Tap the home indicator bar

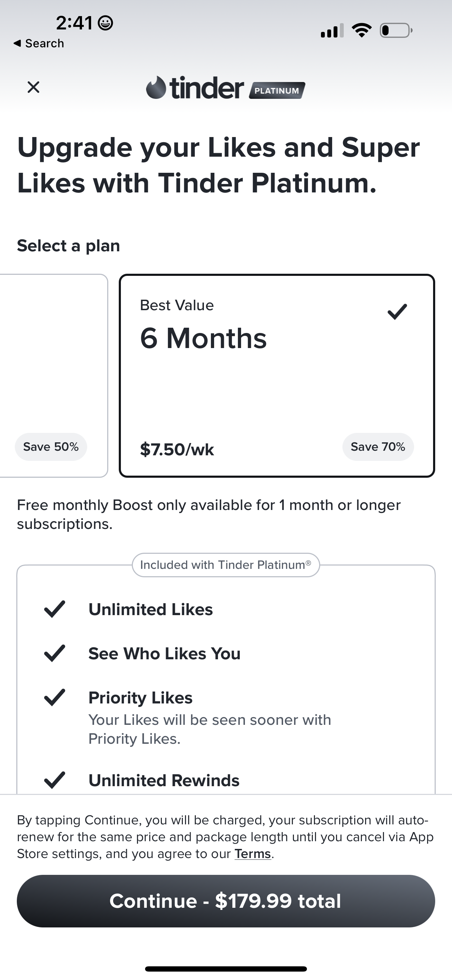pos(226,969)
